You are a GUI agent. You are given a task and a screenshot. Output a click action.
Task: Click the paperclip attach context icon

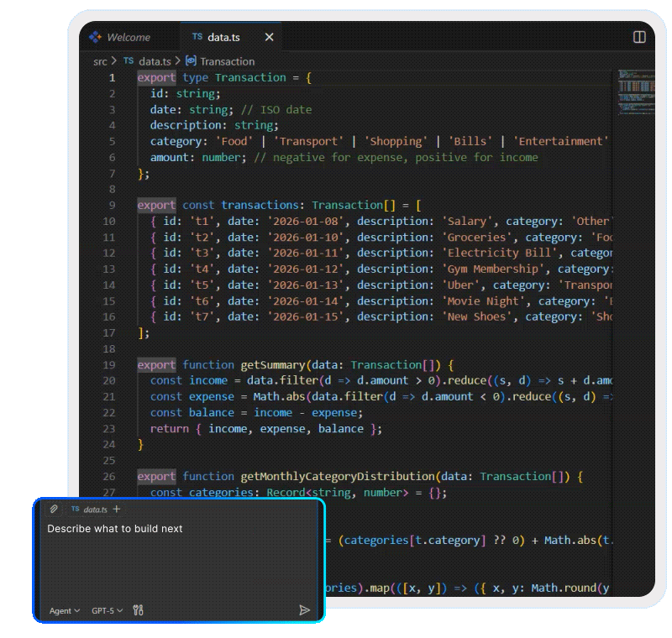pyautogui.click(x=53, y=508)
